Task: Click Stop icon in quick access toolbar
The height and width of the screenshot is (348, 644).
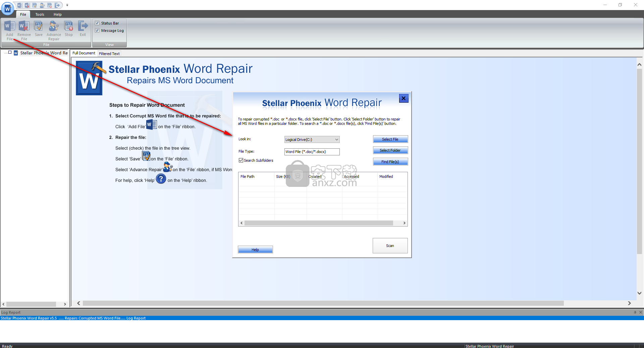Action: [x=50, y=5]
